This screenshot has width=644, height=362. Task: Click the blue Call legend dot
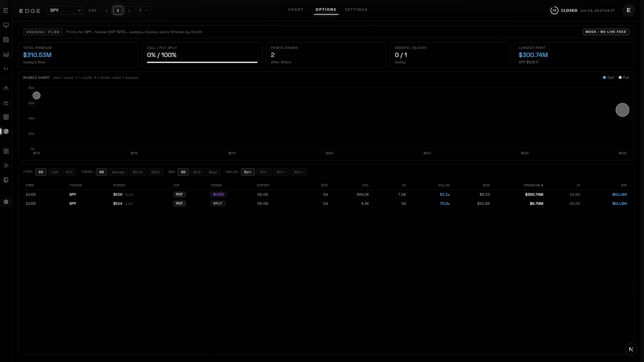tap(604, 77)
